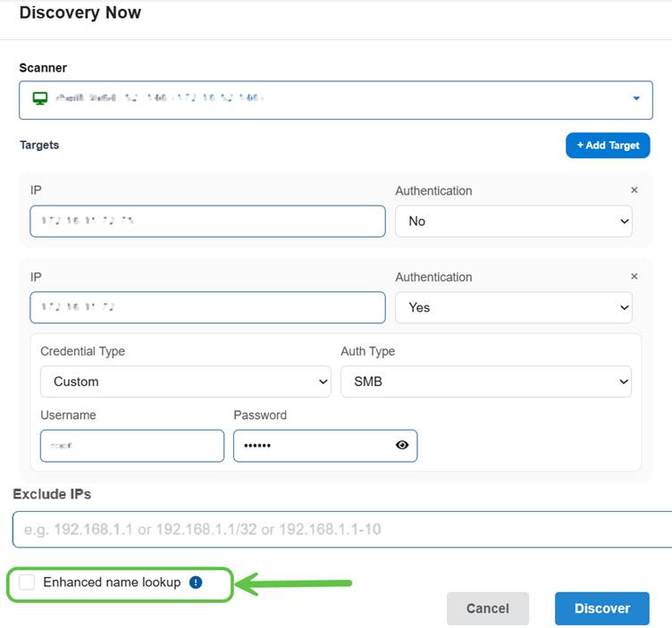
Task: Remove the target with Authentication set to Yes
Action: 634,277
